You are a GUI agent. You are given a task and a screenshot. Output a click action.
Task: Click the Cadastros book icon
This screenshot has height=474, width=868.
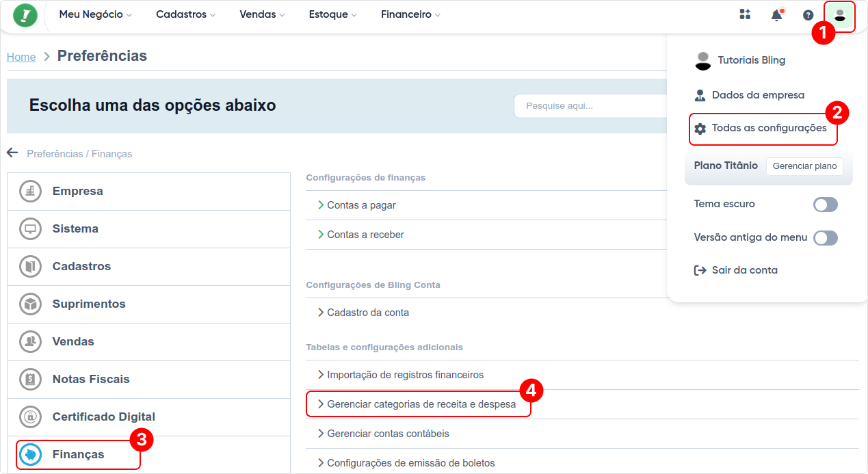30,267
